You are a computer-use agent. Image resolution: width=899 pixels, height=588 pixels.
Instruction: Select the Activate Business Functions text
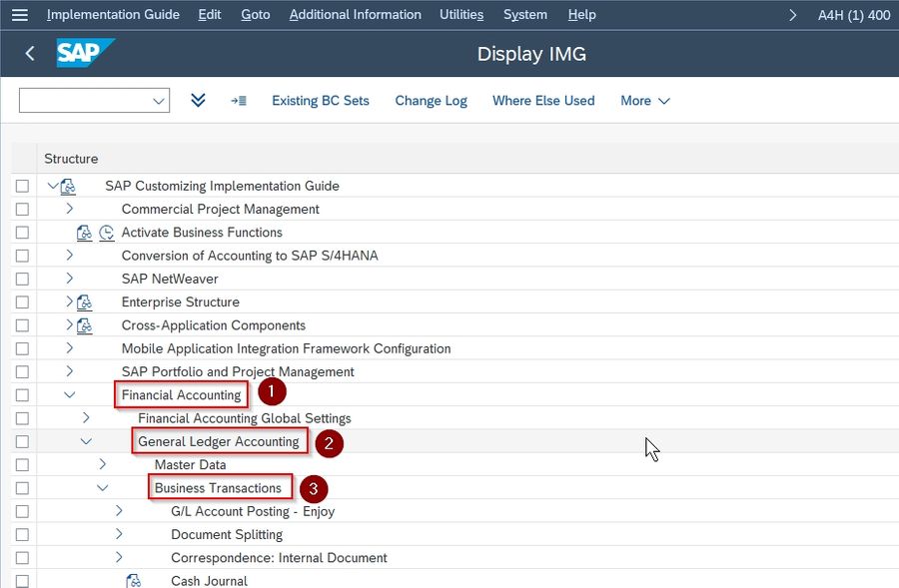coord(202,232)
